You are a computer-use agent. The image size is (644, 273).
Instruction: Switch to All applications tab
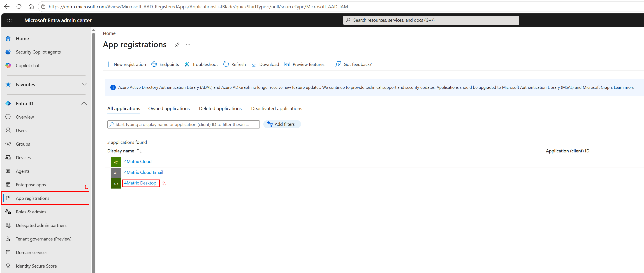coord(124,109)
